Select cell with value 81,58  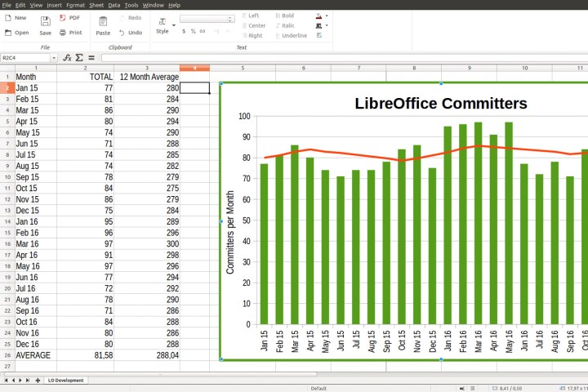click(x=85, y=355)
